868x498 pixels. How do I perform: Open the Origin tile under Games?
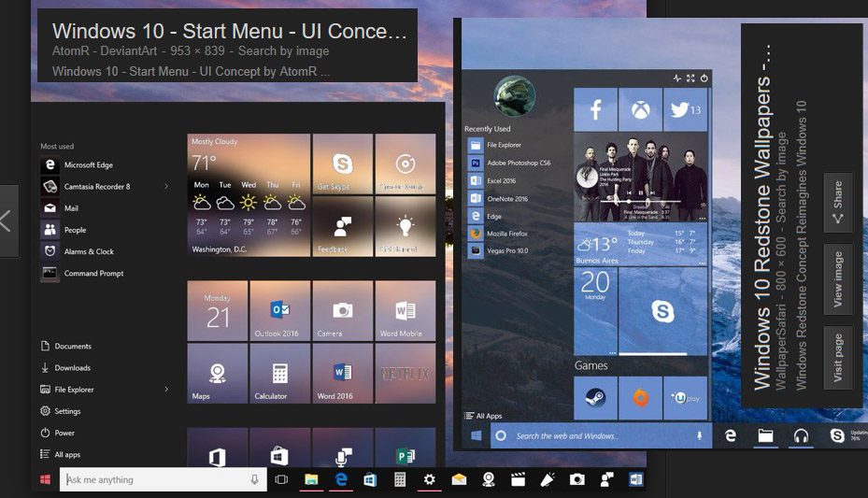coord(640,398)
